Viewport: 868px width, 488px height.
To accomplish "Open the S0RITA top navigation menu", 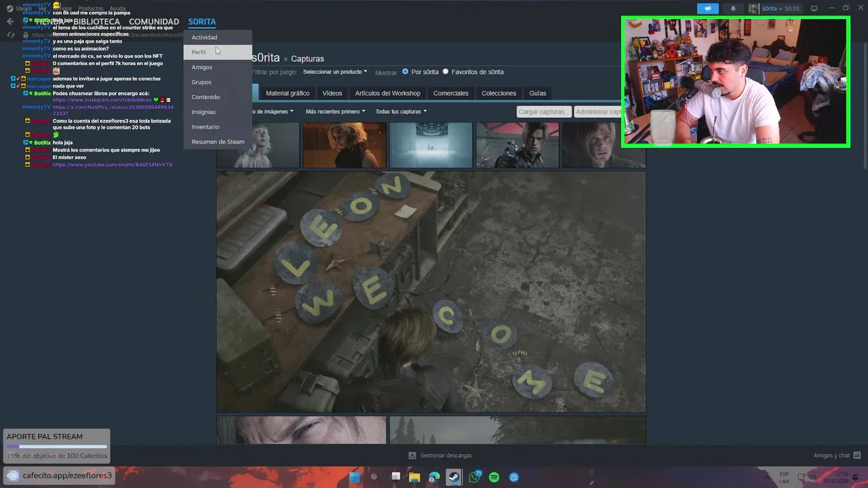I will [202, 22].
